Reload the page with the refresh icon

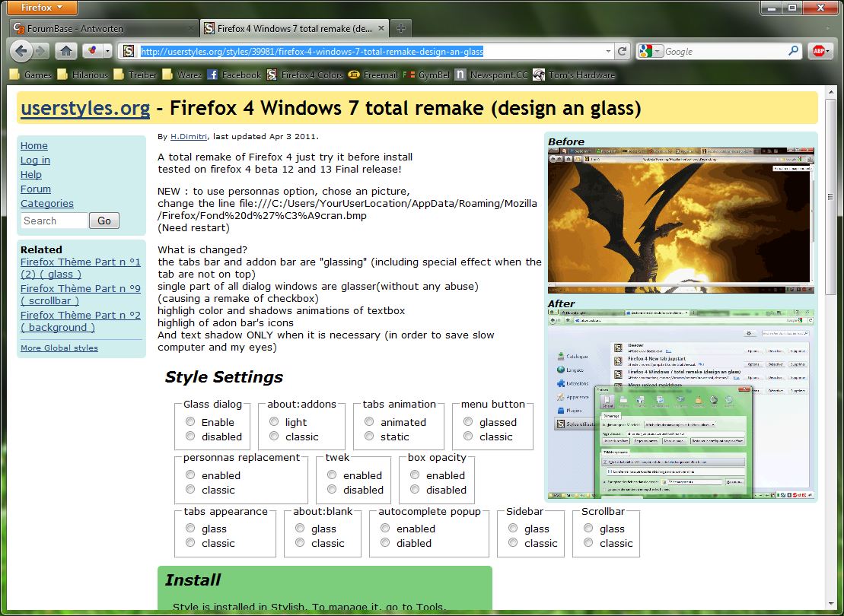[x=623, y=51]
